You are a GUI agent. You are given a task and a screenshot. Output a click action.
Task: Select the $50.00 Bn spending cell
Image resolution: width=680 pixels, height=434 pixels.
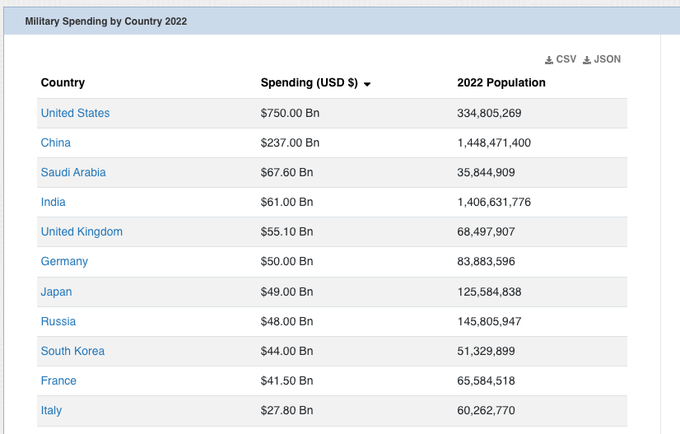click(x=287, y=261)
